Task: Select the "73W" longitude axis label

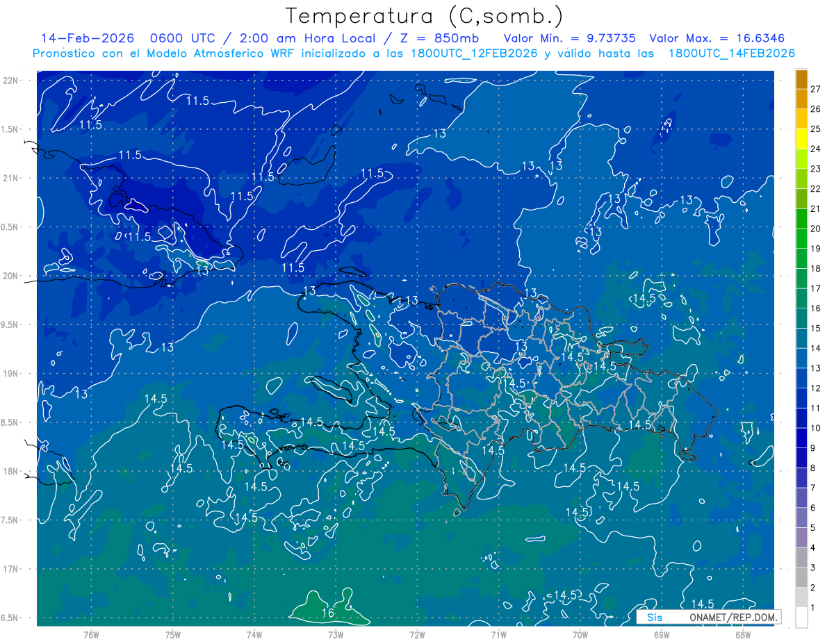Action: (x=336, y=634)
